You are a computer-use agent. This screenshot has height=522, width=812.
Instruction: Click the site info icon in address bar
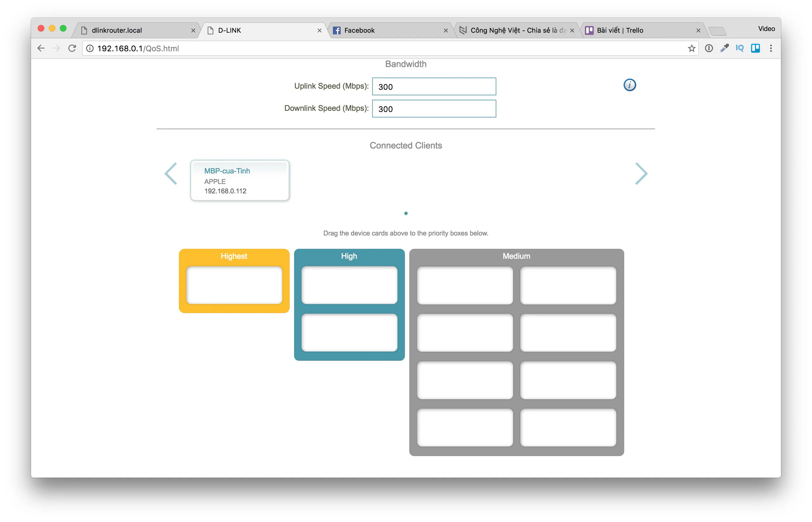click(90, 49)
